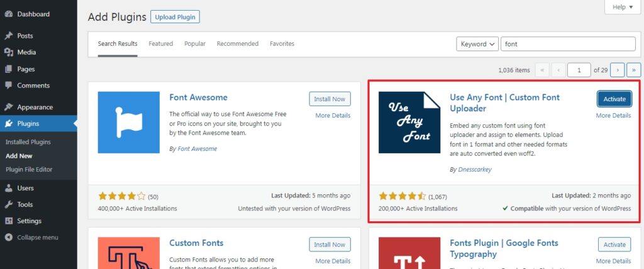Screen dimensions: 644x269
Task: Click the Collapse menu arrow icon
Action: point(9,238)
